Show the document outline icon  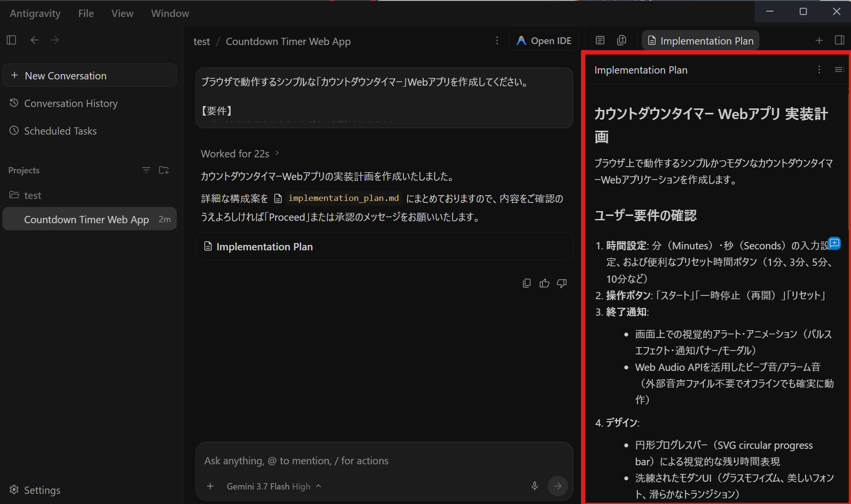(839, 70)
